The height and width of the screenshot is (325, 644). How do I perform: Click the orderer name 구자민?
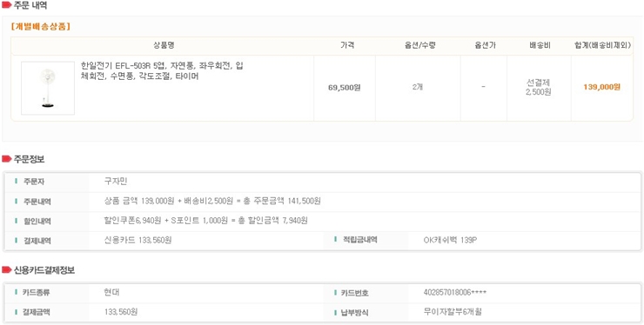(116, 182)
